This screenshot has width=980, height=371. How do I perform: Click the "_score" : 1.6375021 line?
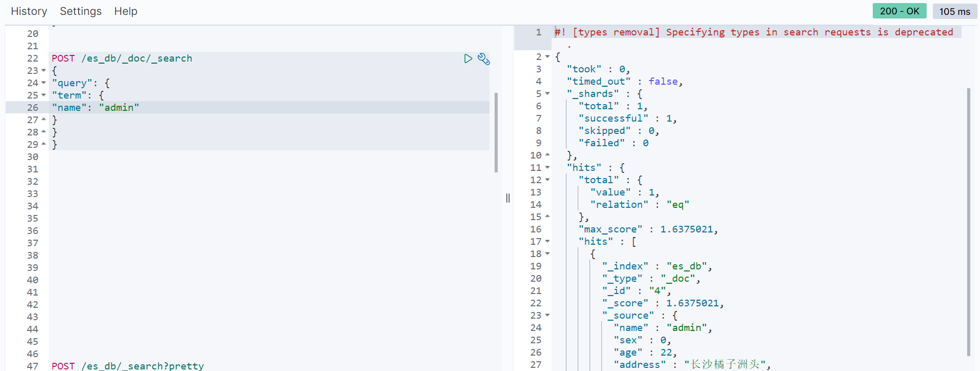click(663, 303)
